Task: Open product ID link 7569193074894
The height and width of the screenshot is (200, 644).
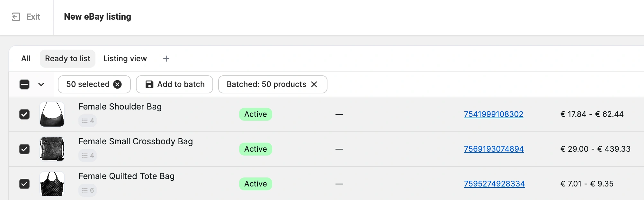Action: tap(494, 149)
